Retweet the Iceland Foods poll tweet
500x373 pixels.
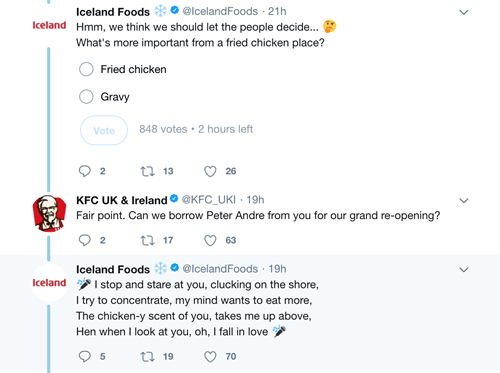(x=147, y=171)
